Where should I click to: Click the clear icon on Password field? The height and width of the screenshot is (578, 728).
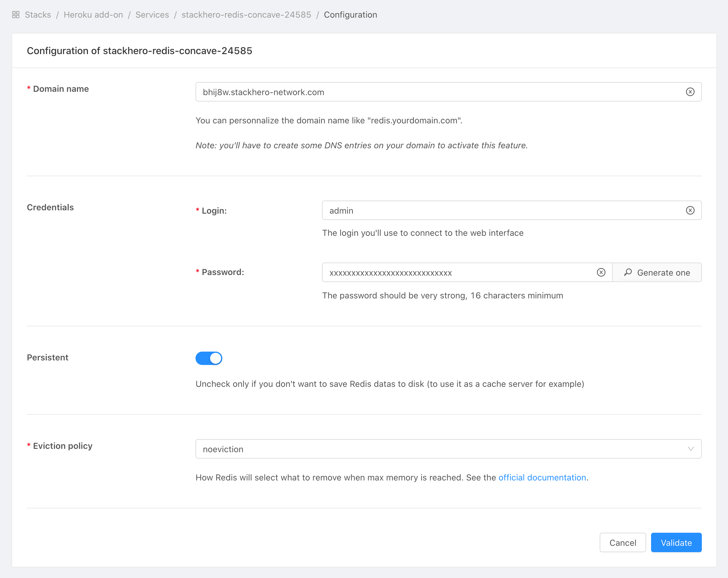pos(601,273)
